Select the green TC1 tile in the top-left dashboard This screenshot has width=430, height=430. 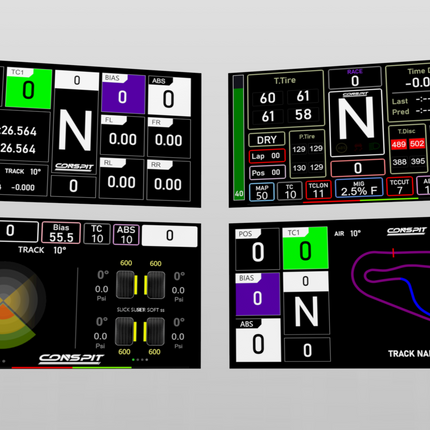[29, 88]
